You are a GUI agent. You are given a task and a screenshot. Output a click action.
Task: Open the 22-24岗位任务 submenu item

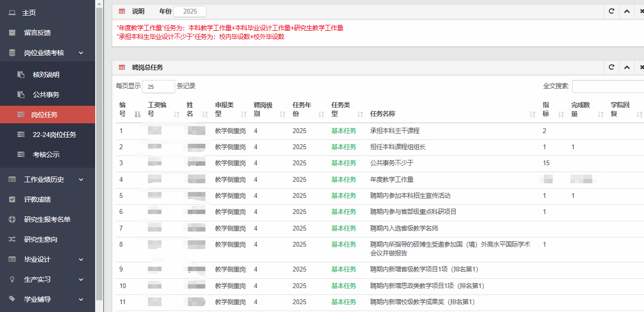[54, 135]
